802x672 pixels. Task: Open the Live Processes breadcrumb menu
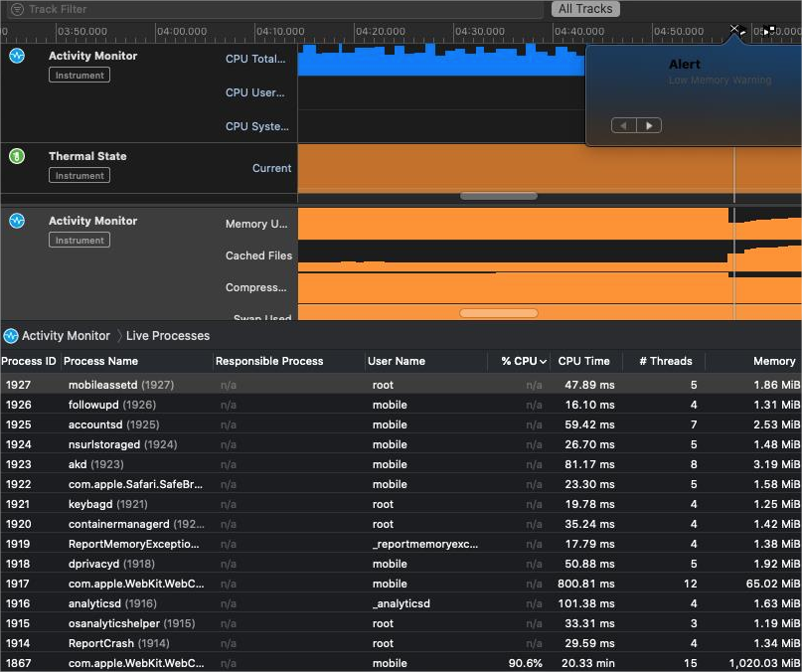click(x=167, y=336)
